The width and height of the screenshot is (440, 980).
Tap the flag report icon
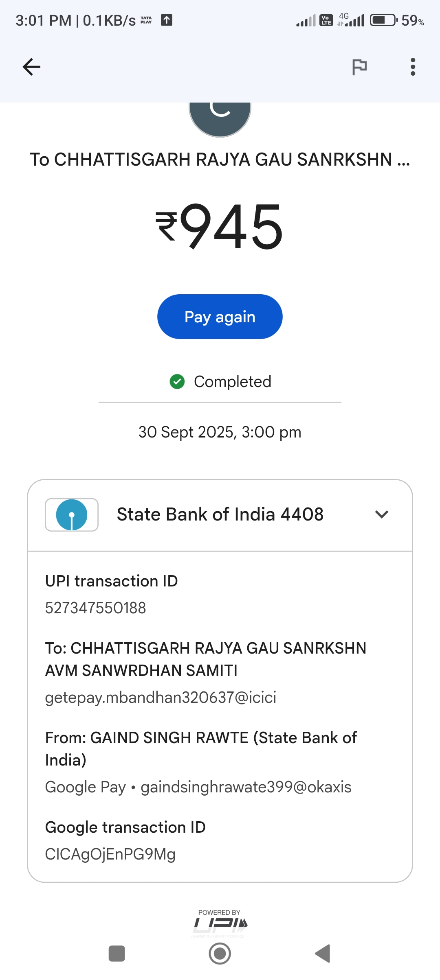coord(359,67)
